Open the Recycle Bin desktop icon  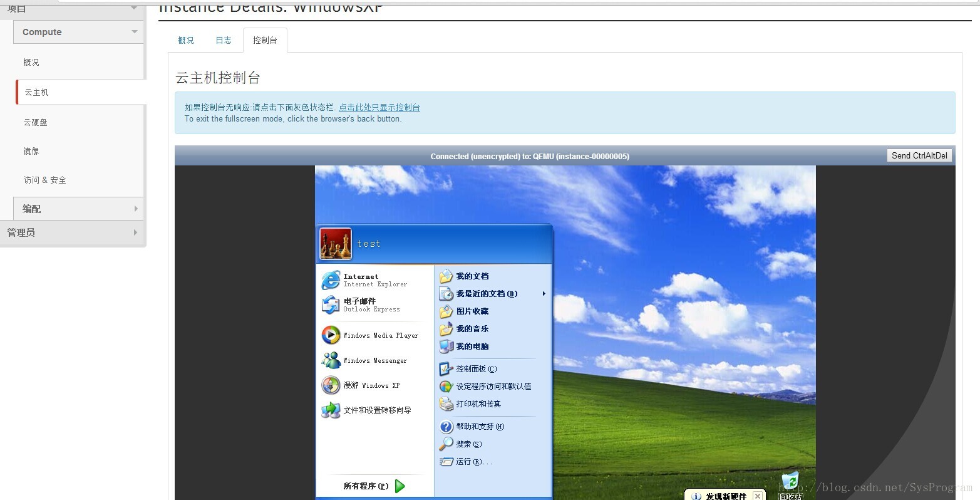click(x=790, y=482)
